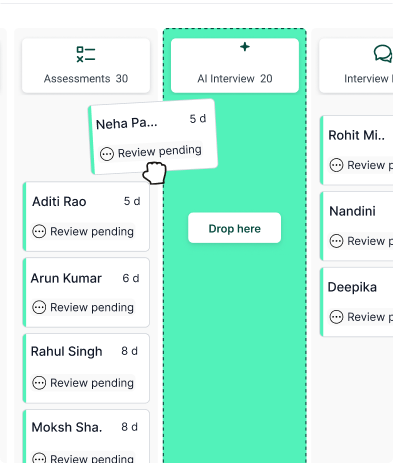
Task: Click the status icon on Nandini's card
Action: point(336,241)
